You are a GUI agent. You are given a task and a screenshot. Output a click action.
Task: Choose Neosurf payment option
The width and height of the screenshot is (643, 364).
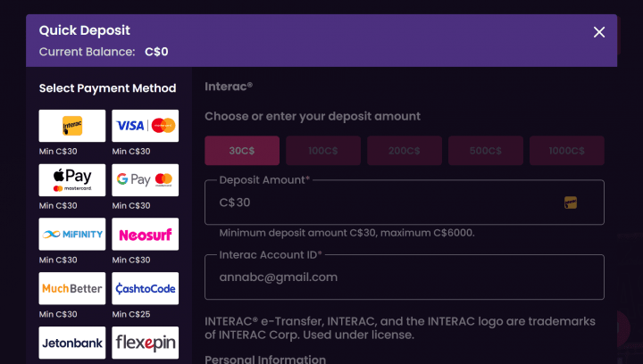[x=146, y=235]
